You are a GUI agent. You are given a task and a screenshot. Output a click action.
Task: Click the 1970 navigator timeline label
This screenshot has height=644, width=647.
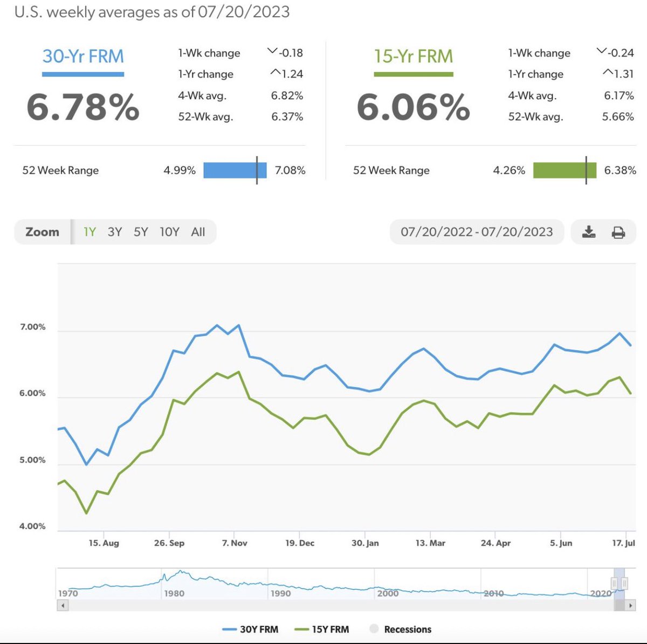(68, 593)
